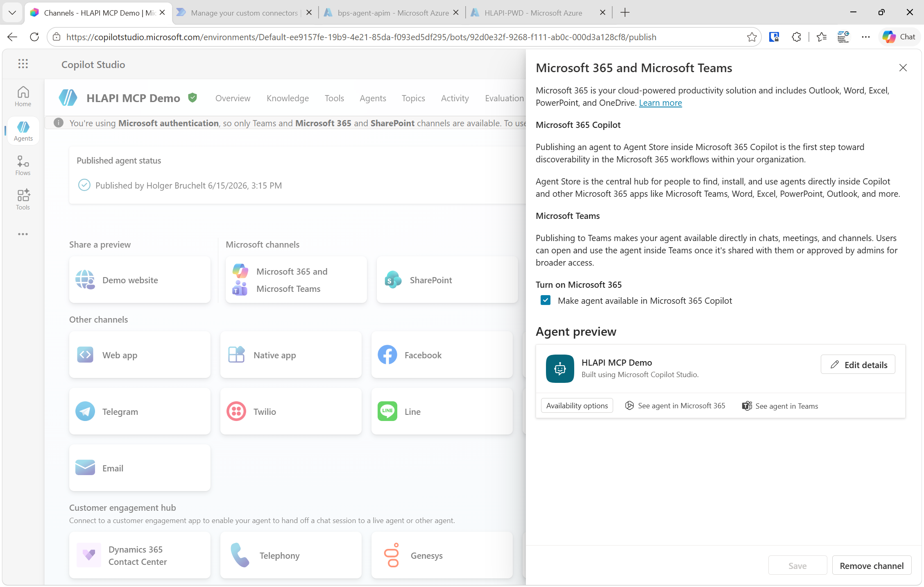Click See agent in Microsoft 365
Viewport: 924px width, 587px height.
pyautogui.click(x=675, y=406)
